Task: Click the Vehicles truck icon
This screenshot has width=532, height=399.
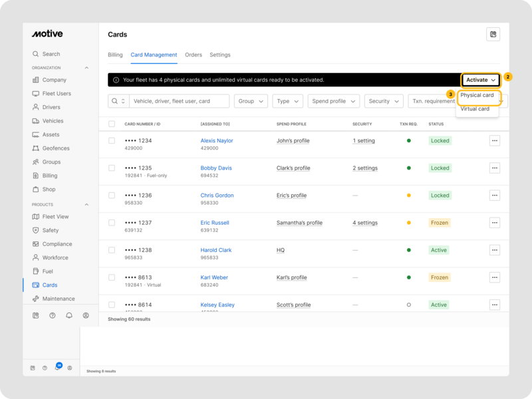Action: pos(36,121)
